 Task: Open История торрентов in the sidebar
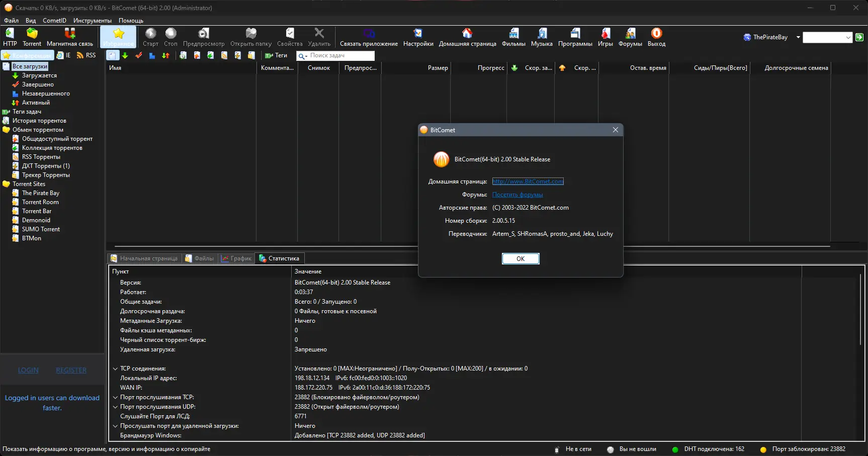click(39, 121)
